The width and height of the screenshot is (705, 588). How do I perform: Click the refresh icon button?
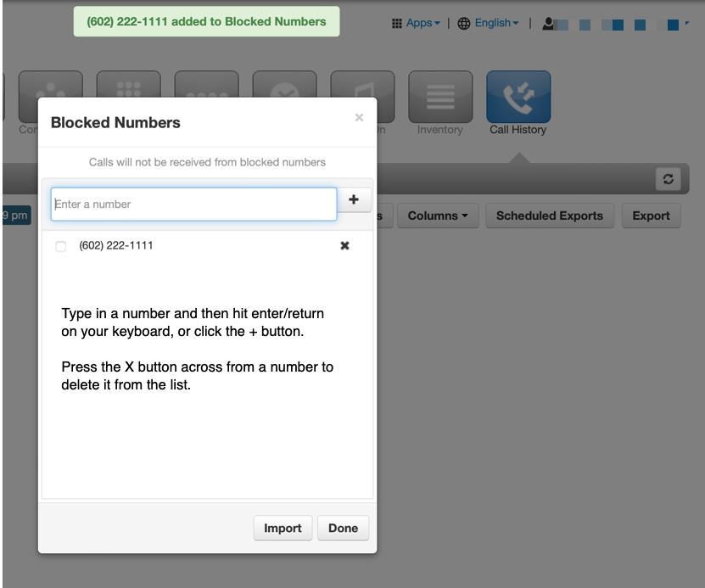click(x=669, y=180)
